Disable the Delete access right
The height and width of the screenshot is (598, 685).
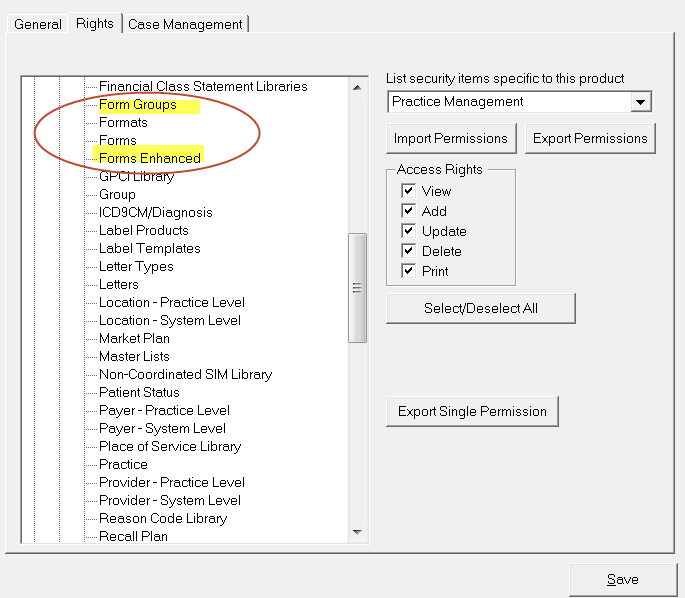408,251
